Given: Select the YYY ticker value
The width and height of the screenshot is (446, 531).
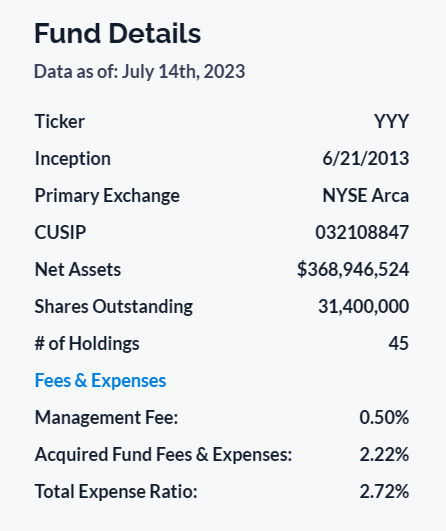Looking at the screenshot, I should click(391, 121).
